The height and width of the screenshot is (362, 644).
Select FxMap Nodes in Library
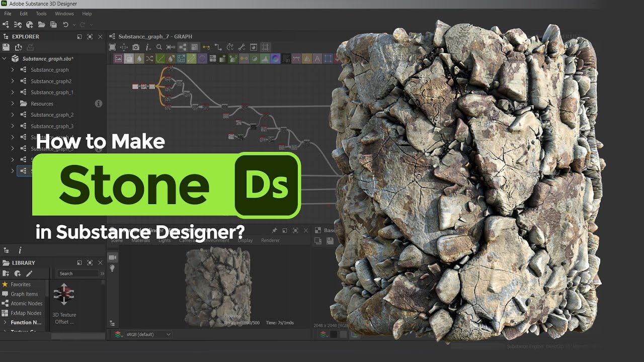pos(26,313)
